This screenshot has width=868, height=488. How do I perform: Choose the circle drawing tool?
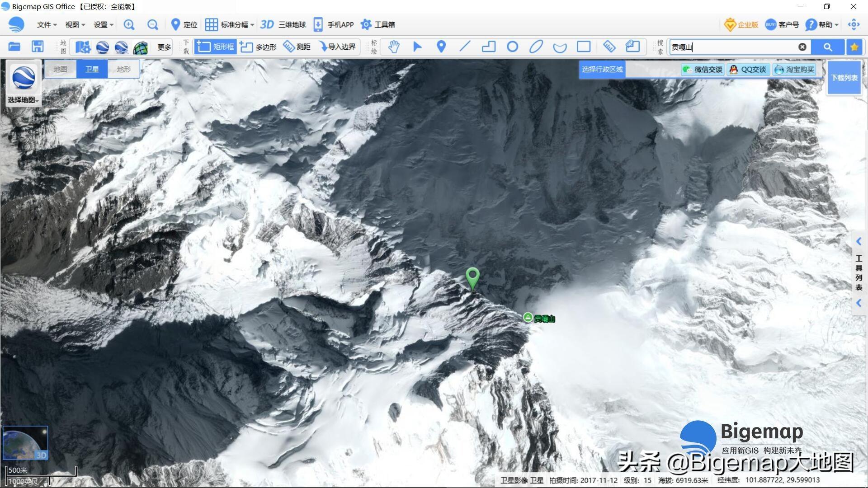point(512,47)
